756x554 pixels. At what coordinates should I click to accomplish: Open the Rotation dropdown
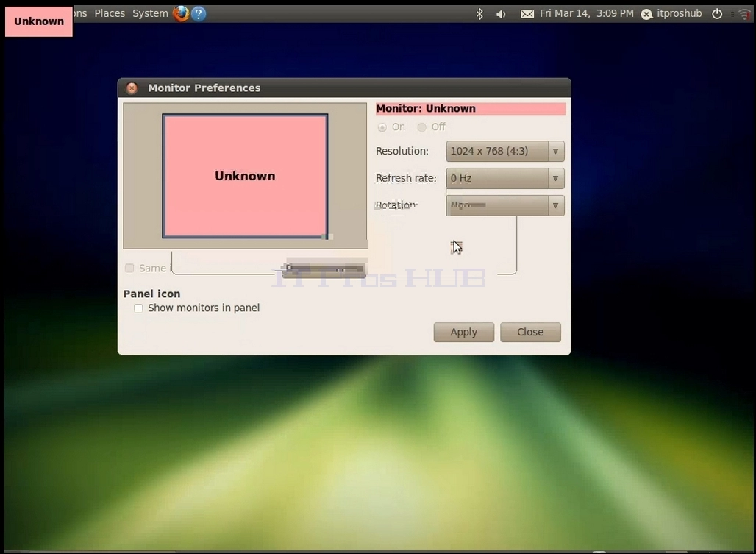(504, 205)
